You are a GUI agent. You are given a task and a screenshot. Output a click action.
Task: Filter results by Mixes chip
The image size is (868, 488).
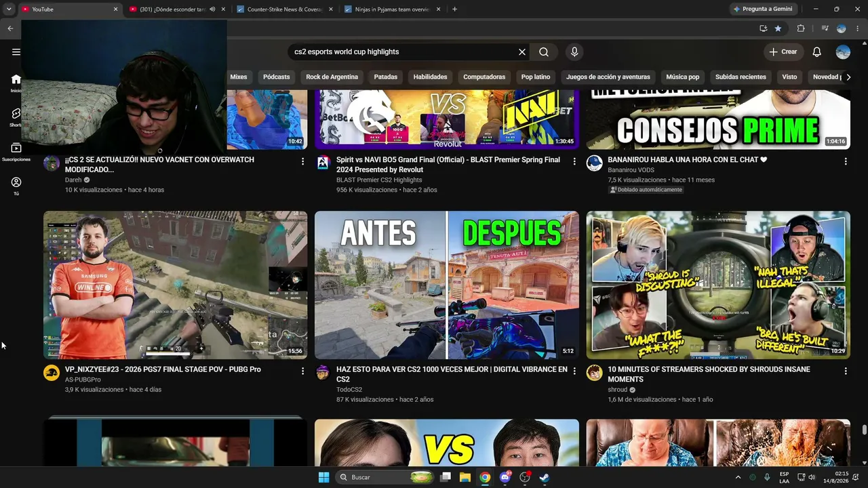point(239,77)
